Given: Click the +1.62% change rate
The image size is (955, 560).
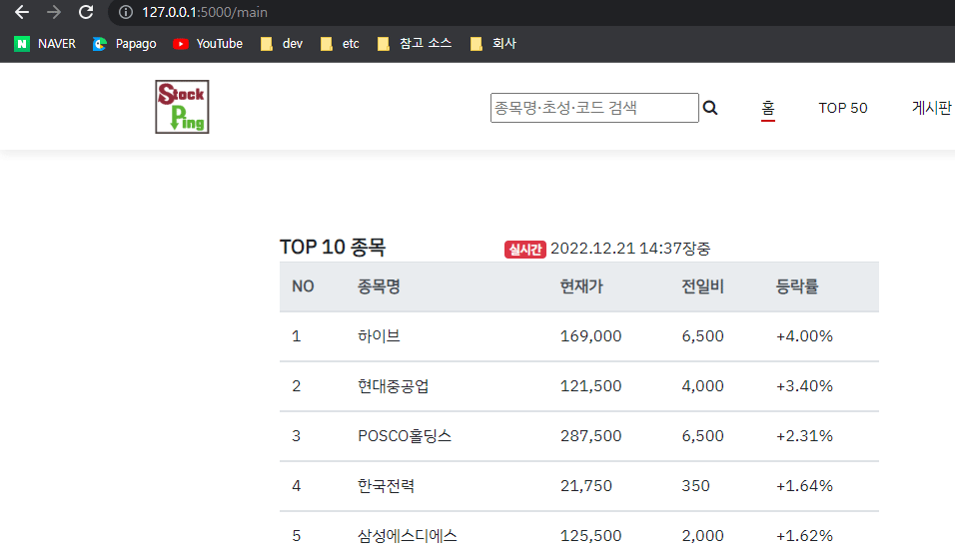Looking at the screenshot, I should (x=804, y=536).
